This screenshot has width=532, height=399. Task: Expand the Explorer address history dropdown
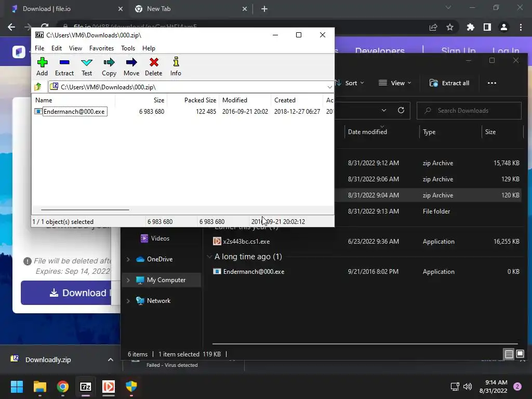pos(384,110)
